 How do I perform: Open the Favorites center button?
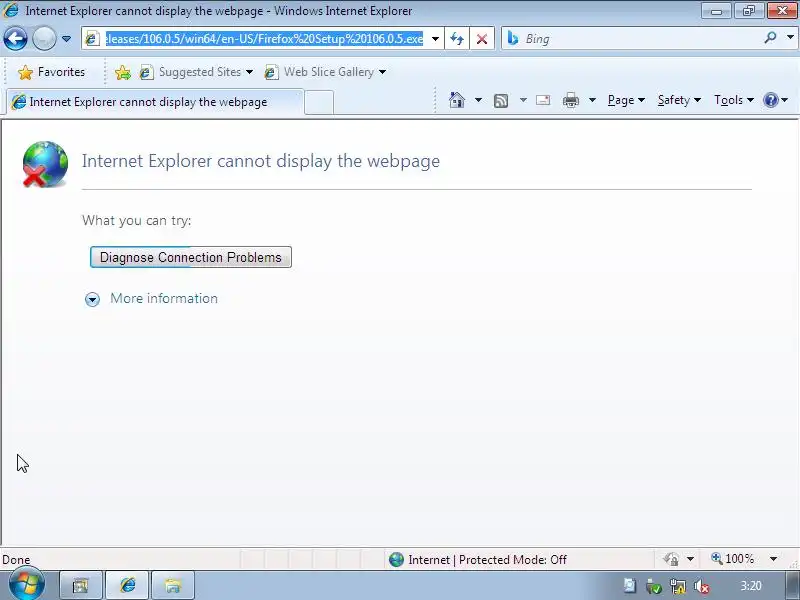click(x=51, y=72)
